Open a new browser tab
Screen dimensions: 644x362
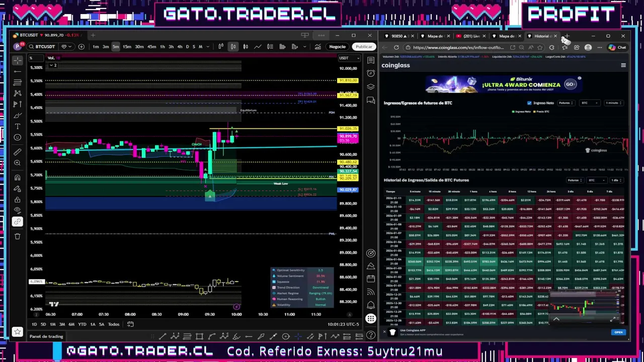[567, 36]
